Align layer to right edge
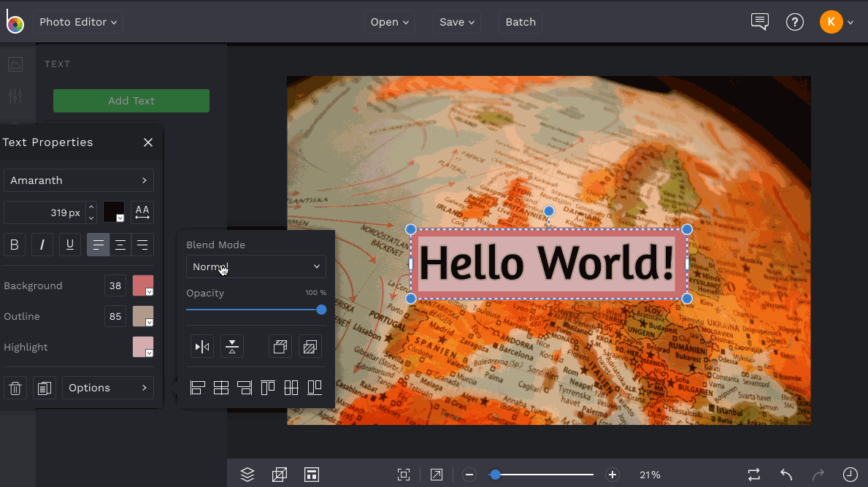 pyautogui.click(x=244, y=388)
